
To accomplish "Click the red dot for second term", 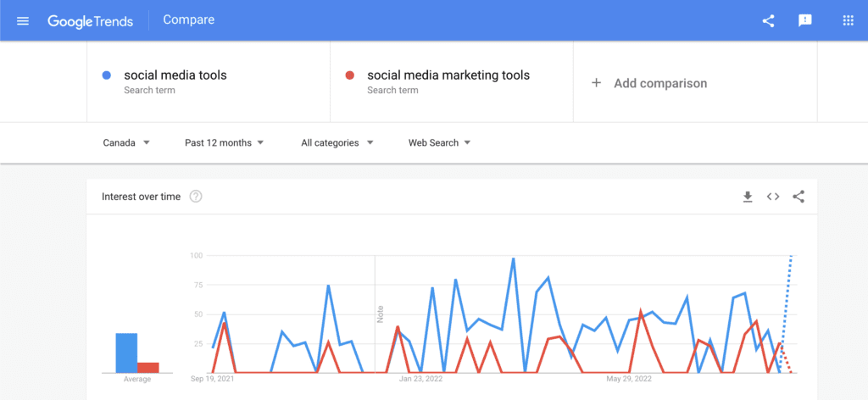I will click(x=349, y=75).
